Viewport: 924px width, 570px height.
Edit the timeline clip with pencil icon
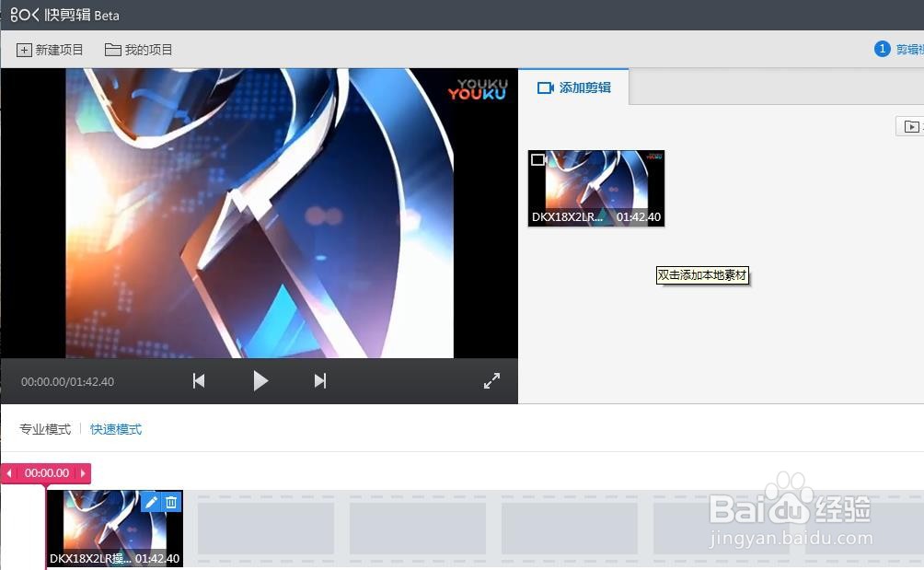pos(151,502)
